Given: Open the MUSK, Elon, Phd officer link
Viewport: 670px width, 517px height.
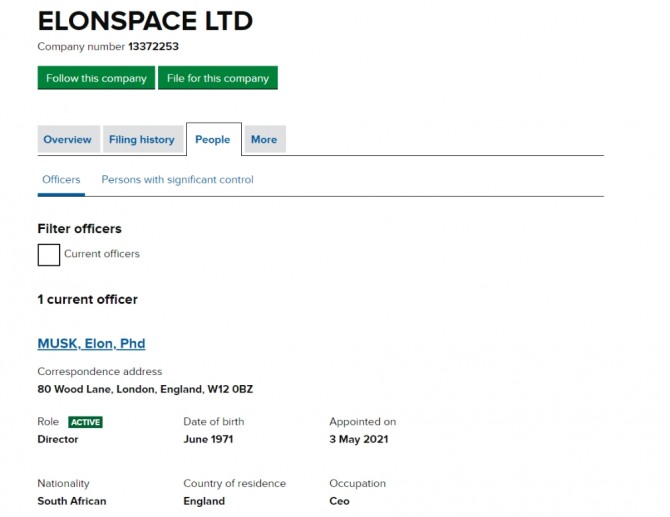Looking at the screenshot, I should click(x=91, y=344).
